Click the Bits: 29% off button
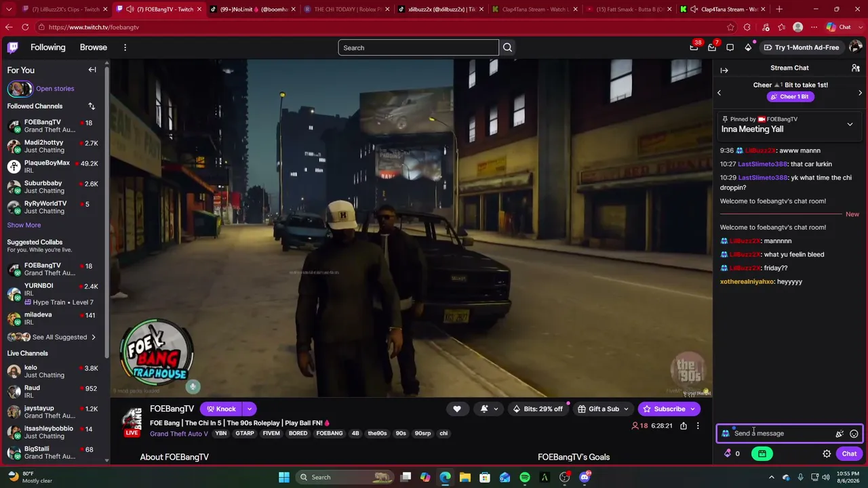868x488 pixels. coord(538,409)
